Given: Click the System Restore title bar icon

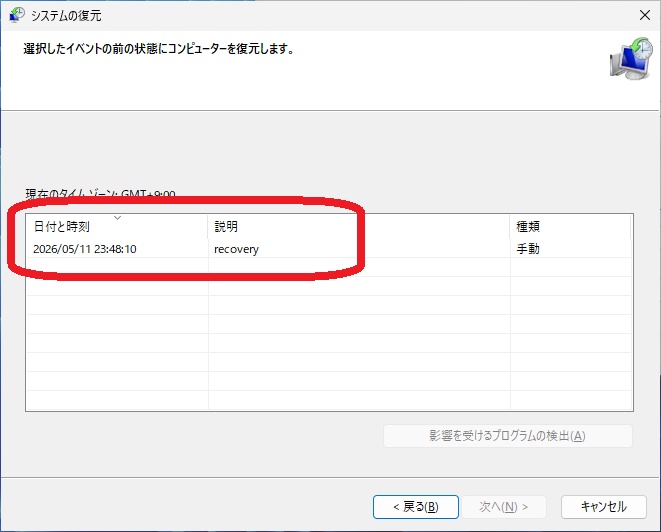Looking at the screenshot, I should point(16,15).
